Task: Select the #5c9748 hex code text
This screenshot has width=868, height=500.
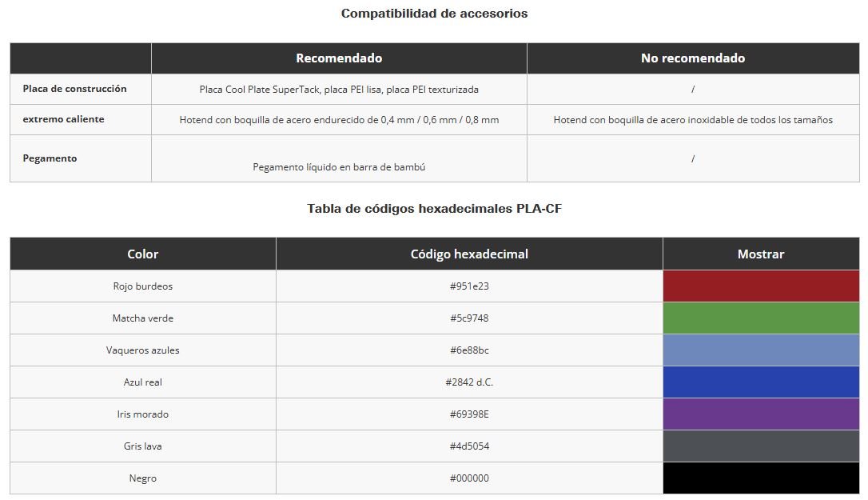Action: (x=469, y=318)
